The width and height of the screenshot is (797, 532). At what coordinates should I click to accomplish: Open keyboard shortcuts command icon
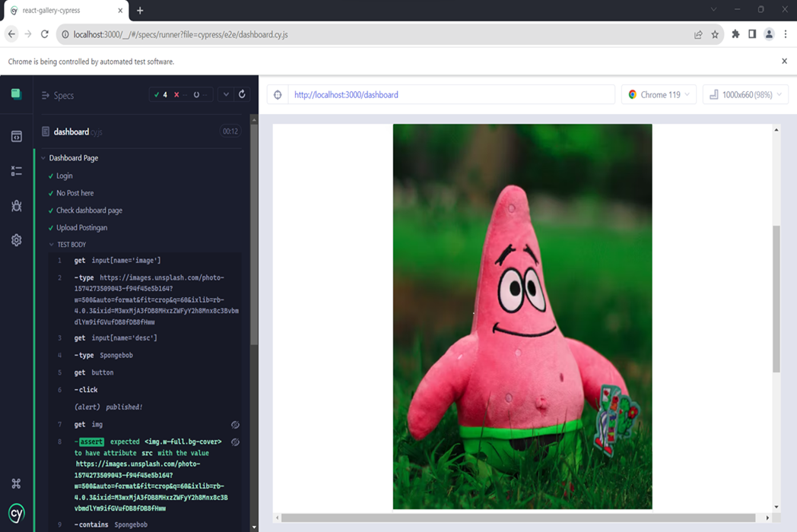point(16,483)
